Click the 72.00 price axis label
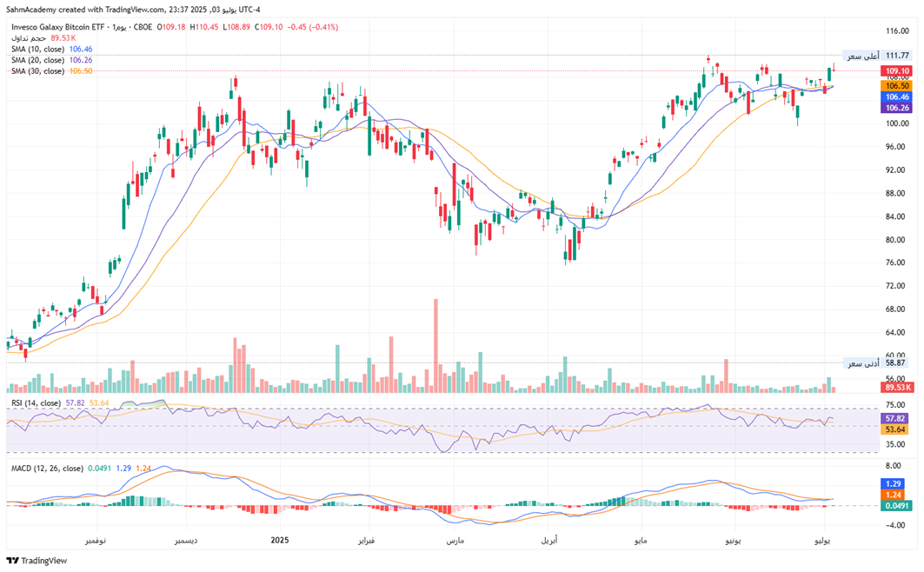The height and width of the screenshot is (572, 924). (897, 286)
